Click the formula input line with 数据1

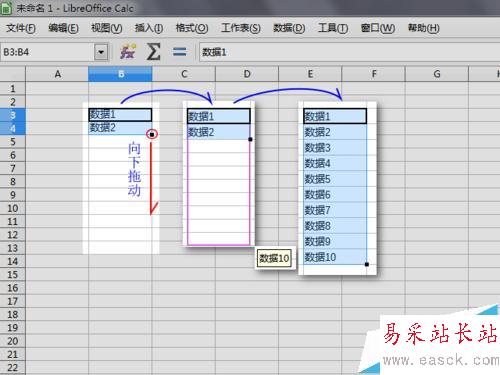point(349,52)
